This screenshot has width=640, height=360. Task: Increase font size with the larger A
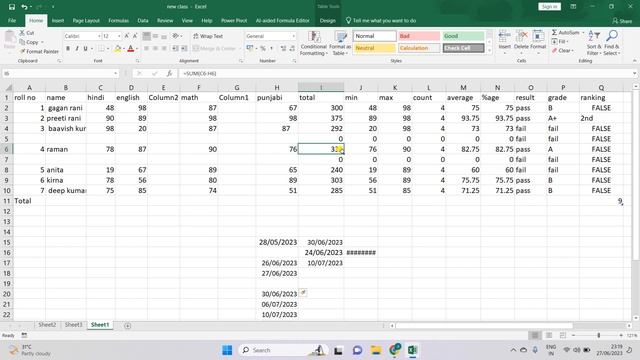(127, 36)
